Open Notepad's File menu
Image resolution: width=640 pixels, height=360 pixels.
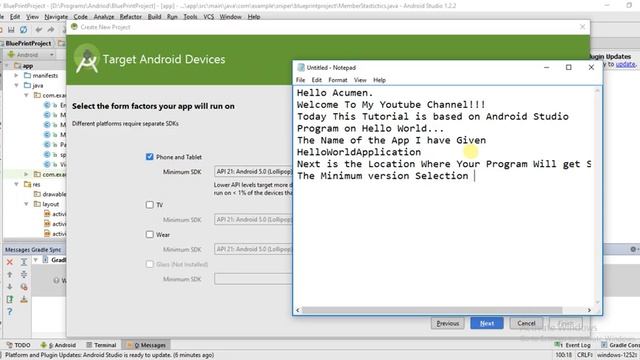[x=301, y=80]
